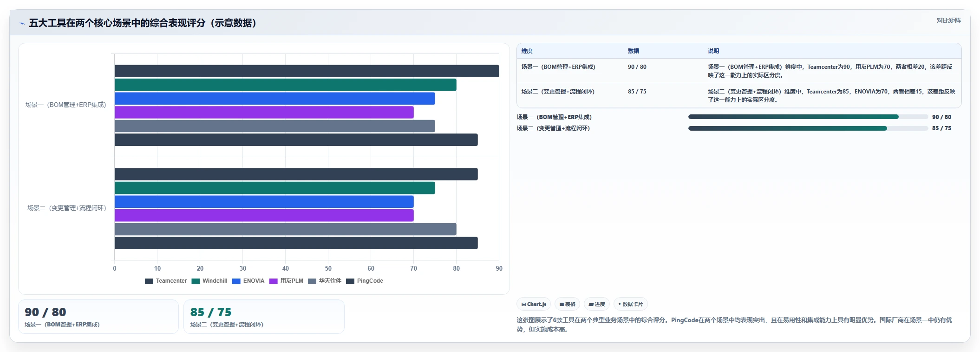Click the summary paragraph mentioning PingCode
Image resolution: width=980 pixels, height=352 pixels.
point(734,325)
